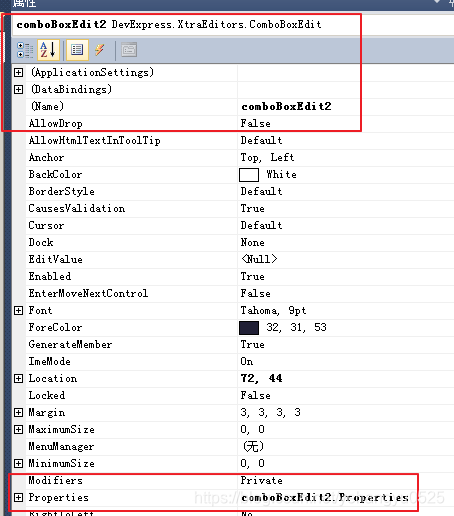454x516 pixels.
Task: Click the Enabled True value
Action: [x=253, y=277]
